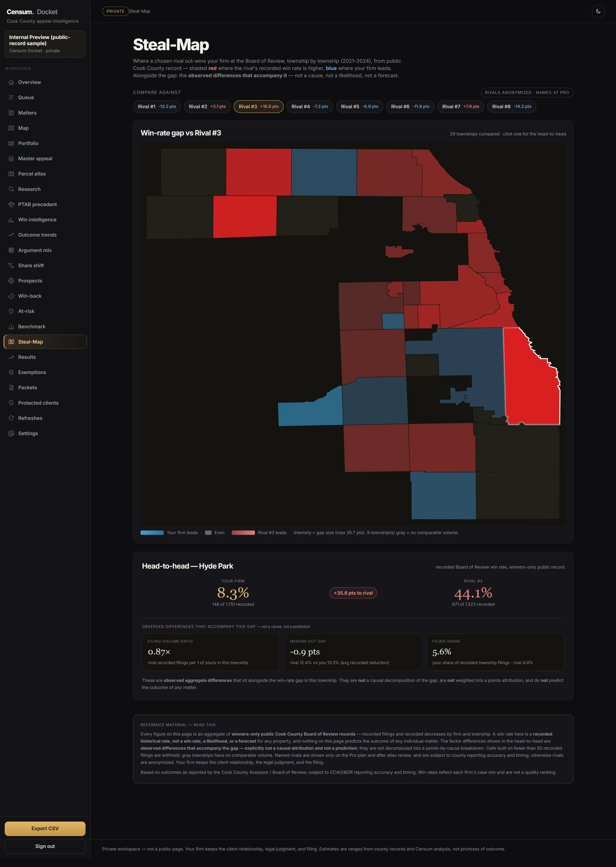Navigate to Protected clients

[x=45, y=403]
